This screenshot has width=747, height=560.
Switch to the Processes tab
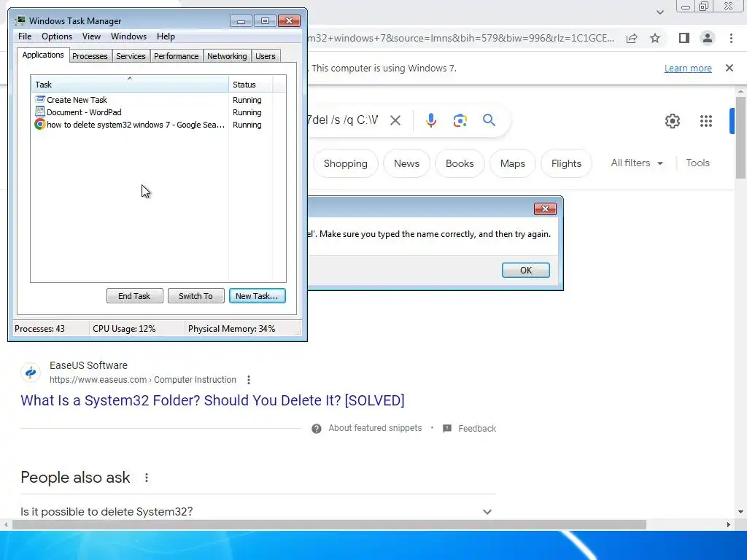pyautogui.click(x=90, y=56)
